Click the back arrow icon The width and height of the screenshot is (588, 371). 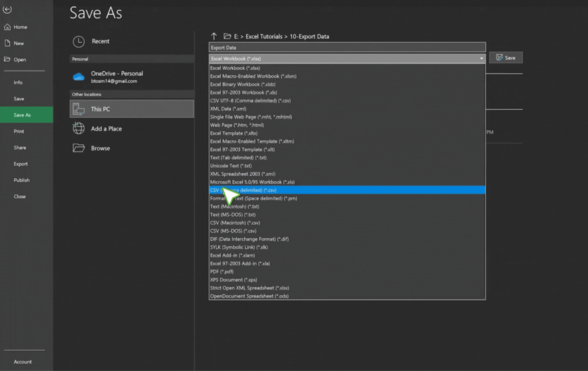(7, 9)
